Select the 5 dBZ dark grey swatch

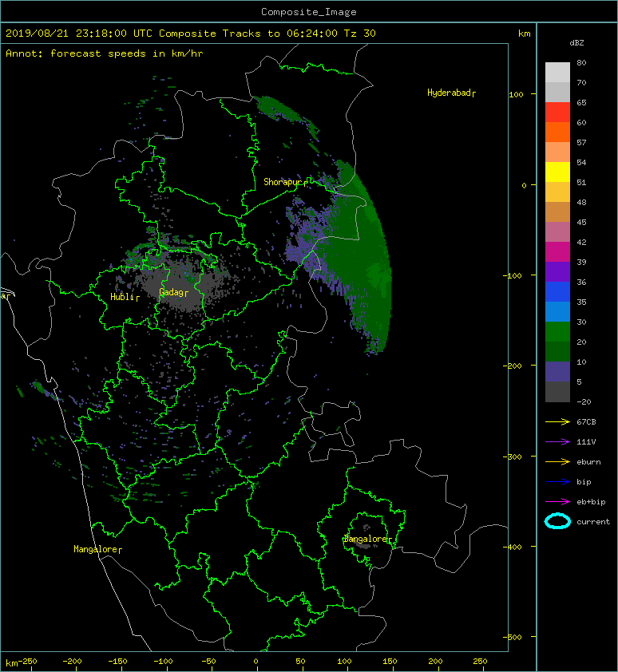[557, 391]
